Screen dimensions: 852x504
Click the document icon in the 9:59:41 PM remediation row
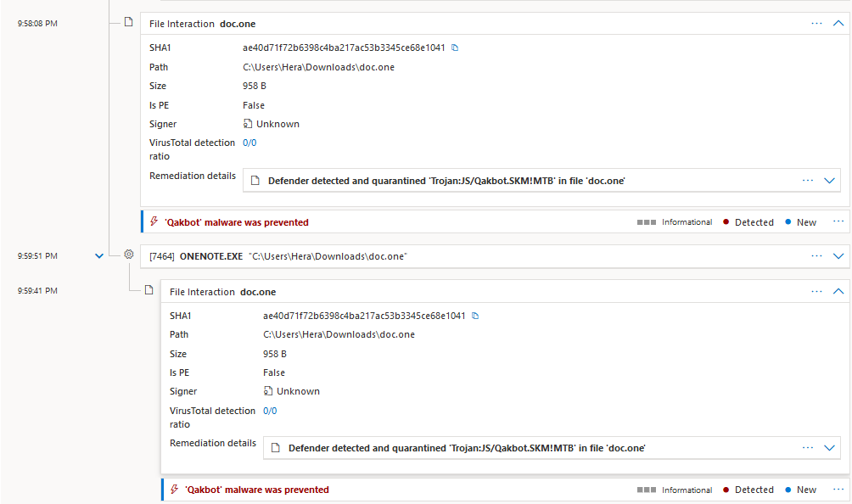pos(276,447)
